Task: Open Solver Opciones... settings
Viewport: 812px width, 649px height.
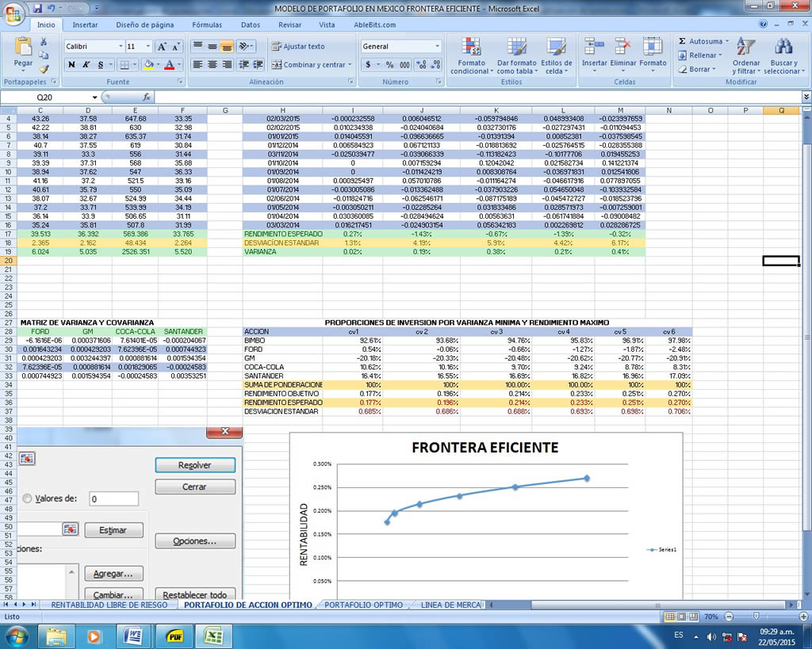Action: click(x=195, y=540)
